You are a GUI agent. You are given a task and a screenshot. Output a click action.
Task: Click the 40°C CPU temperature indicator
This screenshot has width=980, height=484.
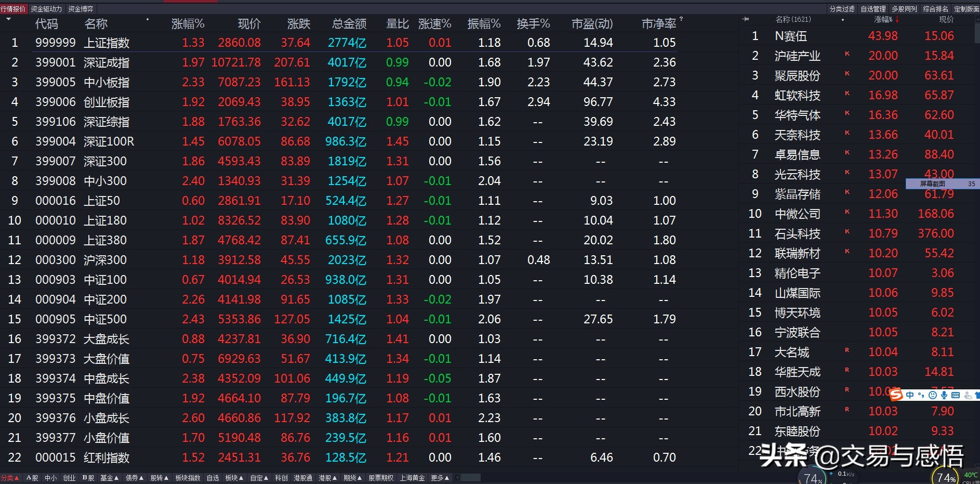click(970, 475)
